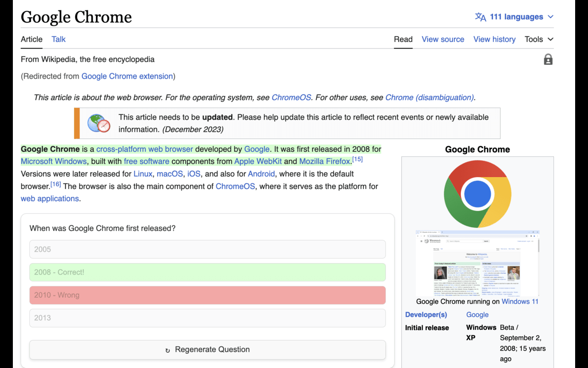Viewport: 588px width, 368px height.
Task: Open the iOS link
Action: click(x=194, y=174)
